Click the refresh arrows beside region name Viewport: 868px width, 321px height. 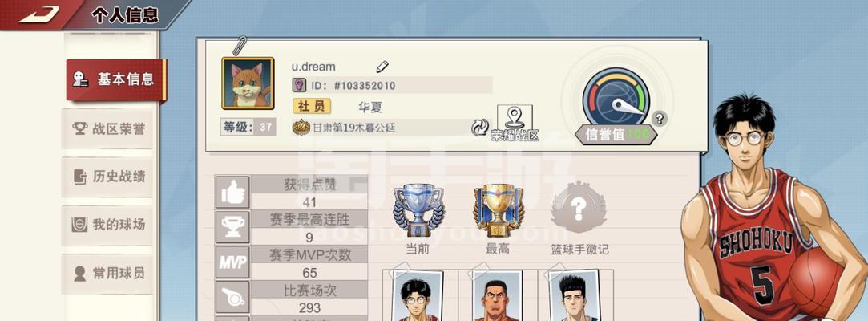click(x=480, y=128)
